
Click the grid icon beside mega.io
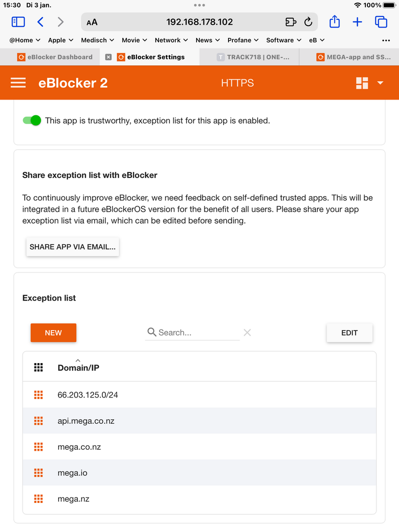pyautogui.click(x=38, y=472)
